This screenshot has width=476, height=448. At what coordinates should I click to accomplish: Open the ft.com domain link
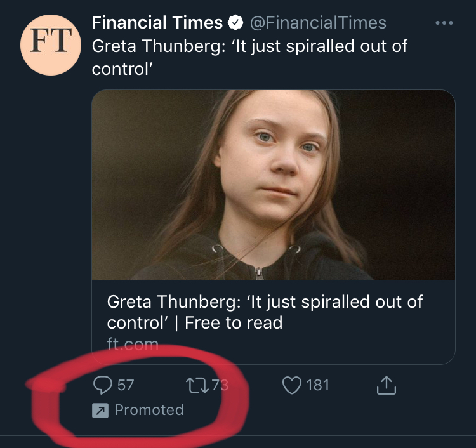point(133,345)
